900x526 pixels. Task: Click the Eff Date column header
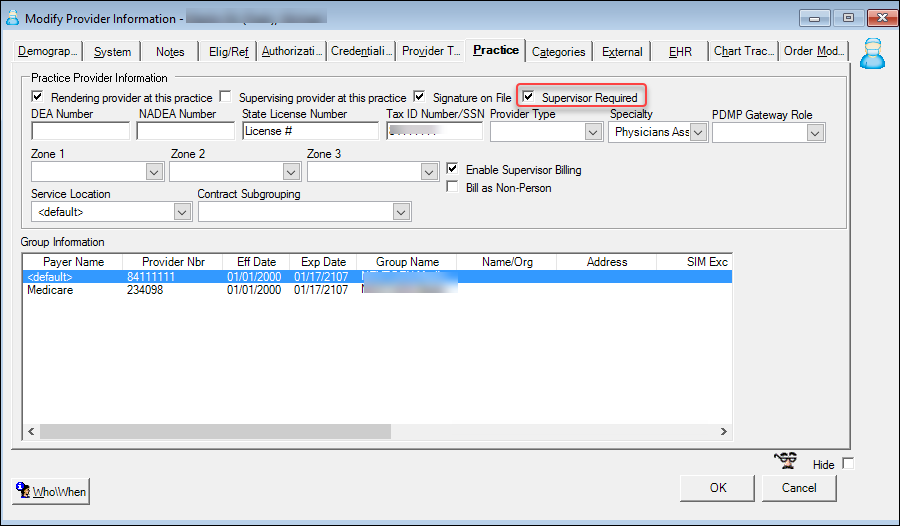tap(256, 262)
